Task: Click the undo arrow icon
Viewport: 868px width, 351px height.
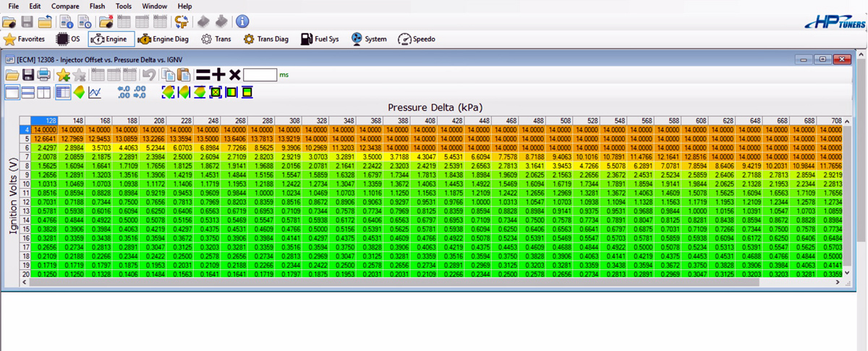Action: (x=148, y=75)
